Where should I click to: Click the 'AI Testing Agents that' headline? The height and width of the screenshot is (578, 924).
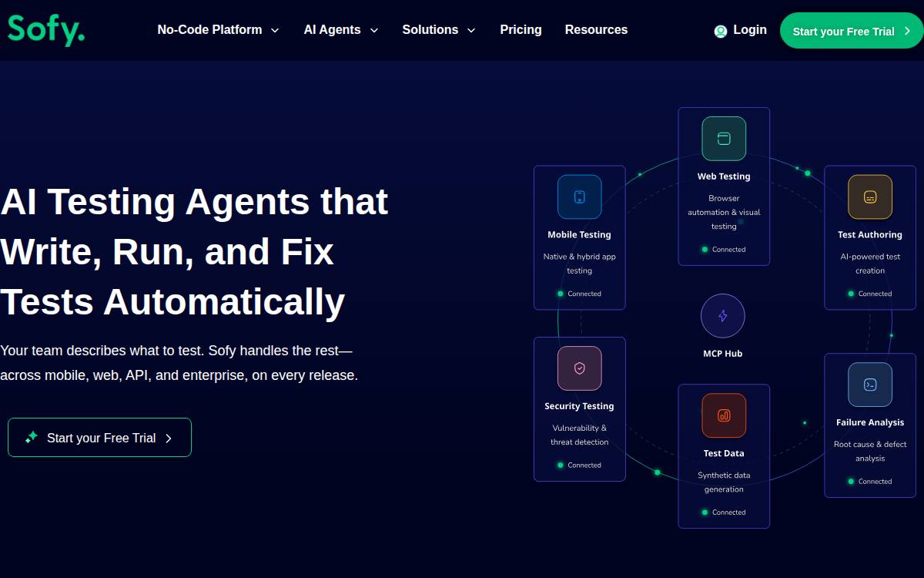pyautogui.click(x=194, y=202)
